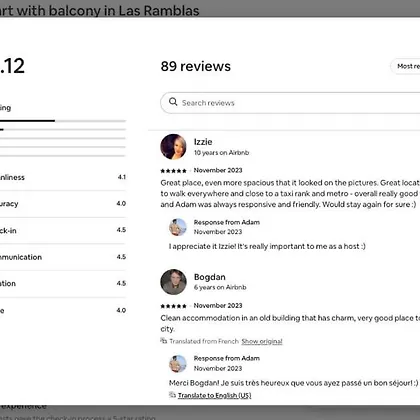Click Adam's avatar in second response

pyautogui.click(x=178, y=363)
